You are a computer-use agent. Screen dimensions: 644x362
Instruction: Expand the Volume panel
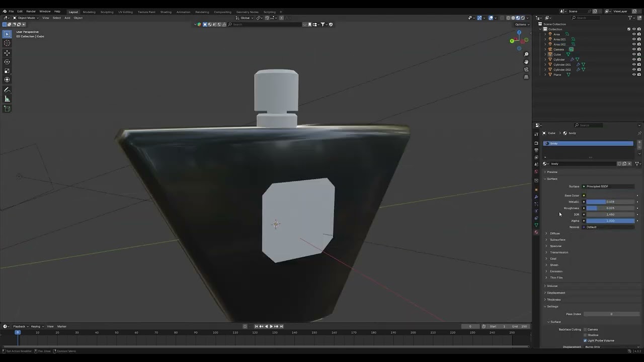tap(551, 286)
